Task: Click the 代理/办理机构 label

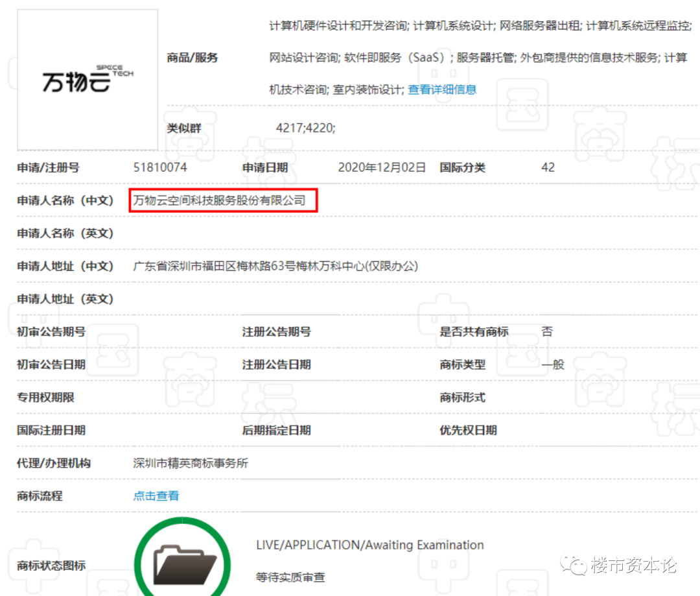Action: [x=54, y=463]
